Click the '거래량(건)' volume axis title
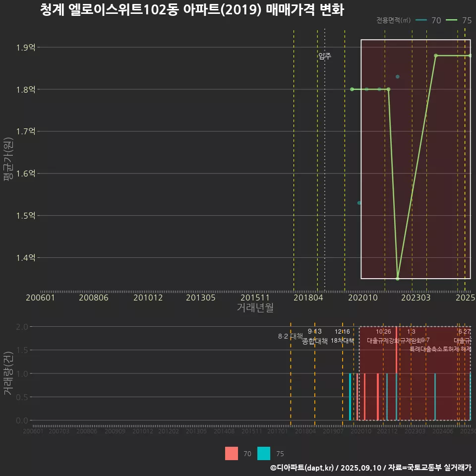 click(8, 373)
